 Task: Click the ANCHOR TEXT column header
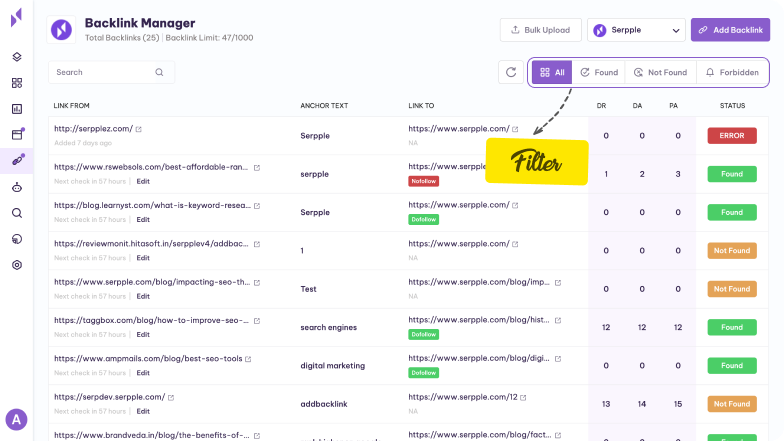tap(324, 106)
